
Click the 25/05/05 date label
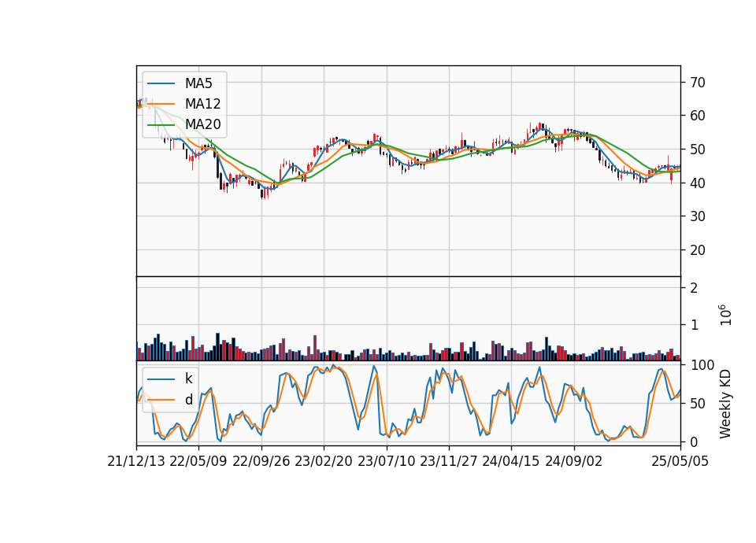pyautogui.click(x=680, y=461)
